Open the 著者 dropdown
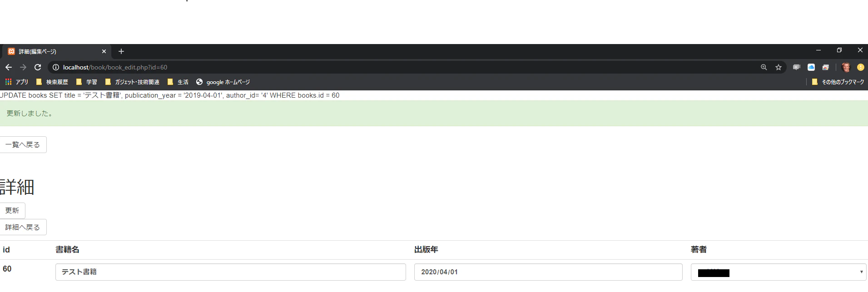The height and width of the screenshot is (292, 868). coord(779,272)
